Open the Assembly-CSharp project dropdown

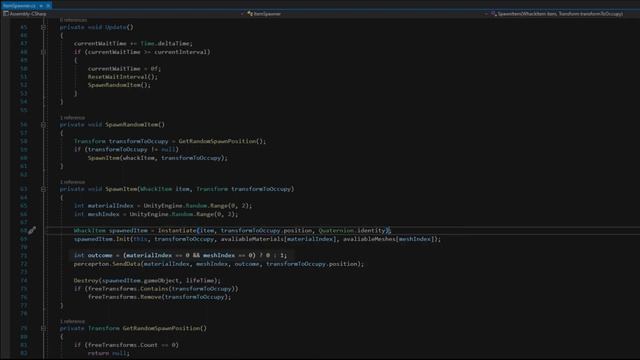coord(122,14)
